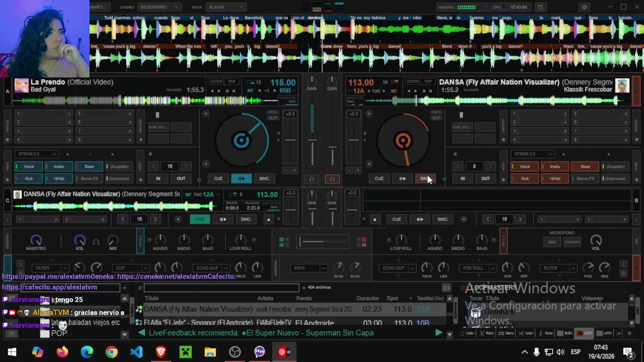Screen dimensions: 644x362
Task: Click EDITAR on deck A
Action: coord(216,81)
